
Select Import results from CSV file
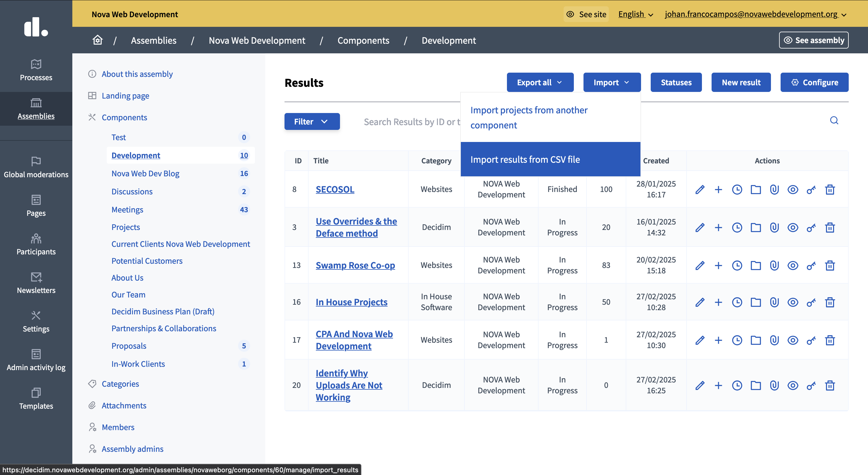click(x=525, y=159)
